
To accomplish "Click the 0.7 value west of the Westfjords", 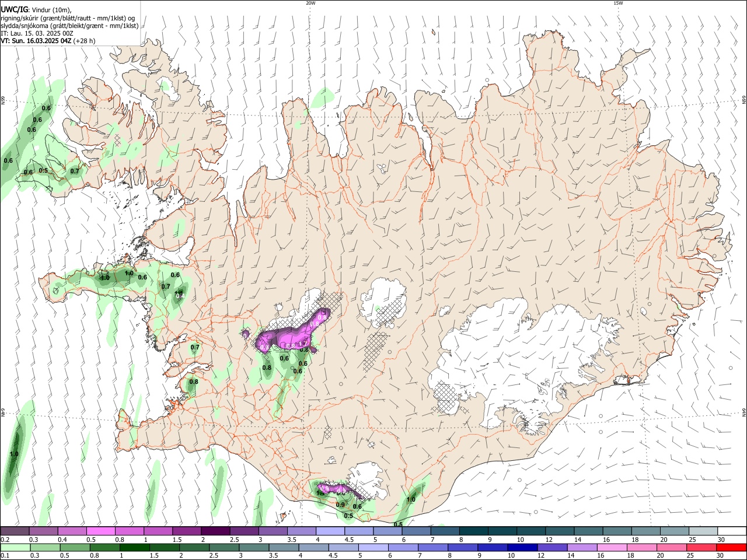I will point(74,171).
